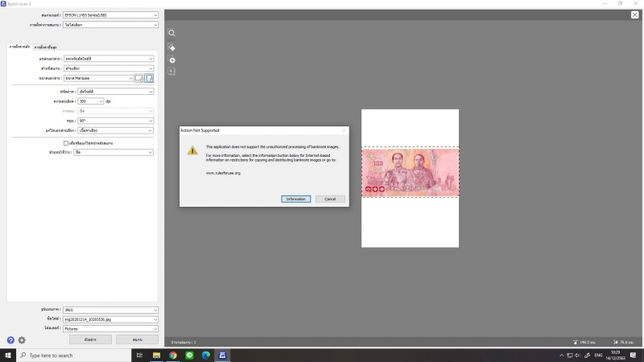Click the numbered page thumbnail icon in preview toolbar
Viewport: 644px width, 362px height.
tap(171, 71)
